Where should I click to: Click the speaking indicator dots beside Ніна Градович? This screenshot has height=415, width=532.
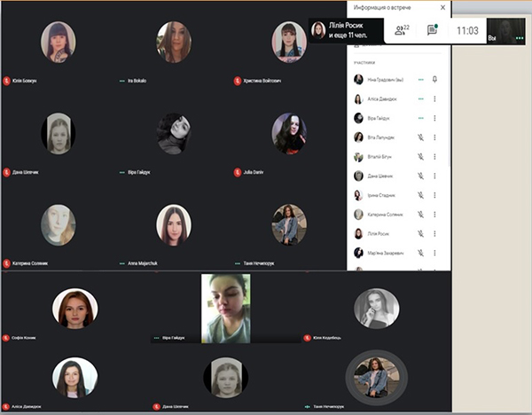click(420, 80)
